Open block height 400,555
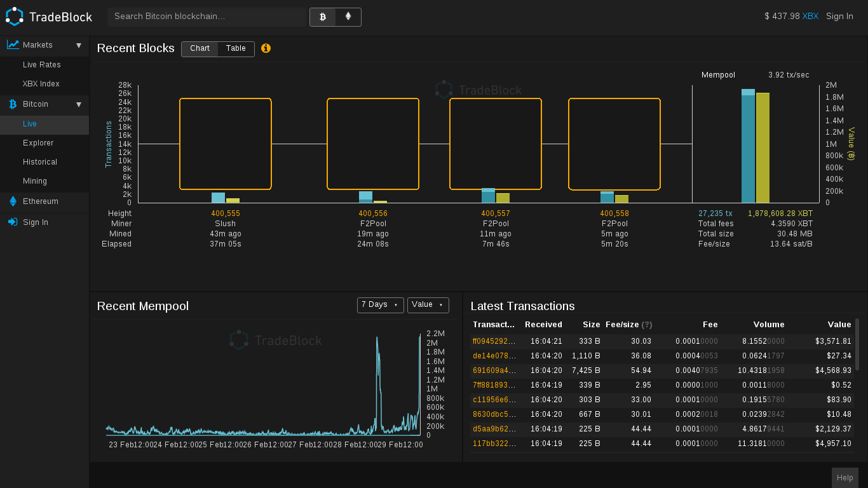 pyautogui.click(x=226, y=214)
